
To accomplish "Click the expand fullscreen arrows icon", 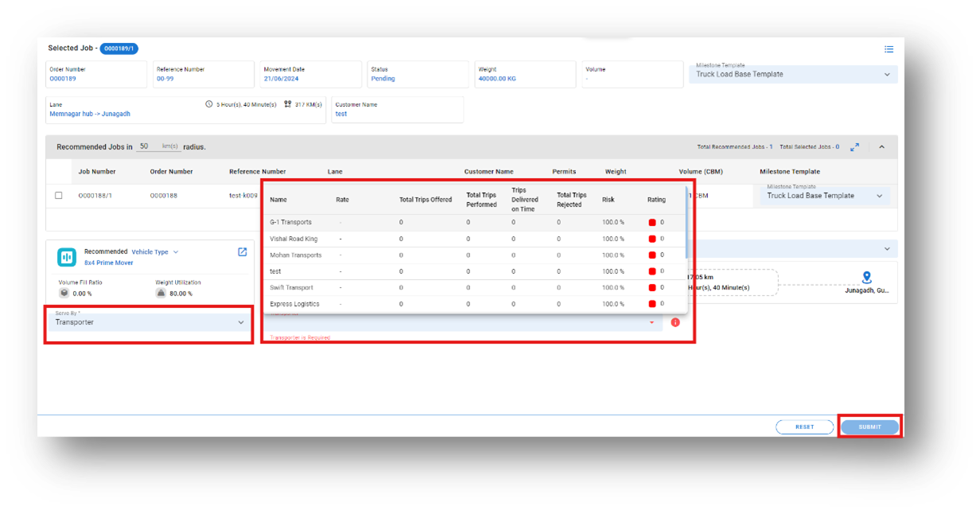I will (854, 147).
